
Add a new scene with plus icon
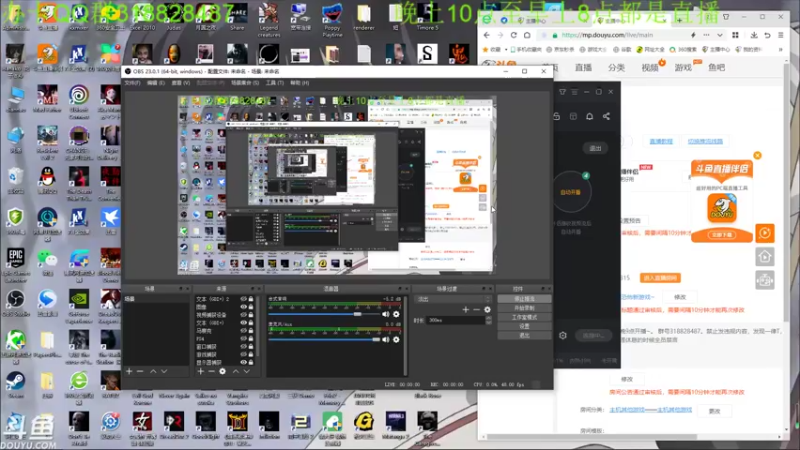pos(129,371)
